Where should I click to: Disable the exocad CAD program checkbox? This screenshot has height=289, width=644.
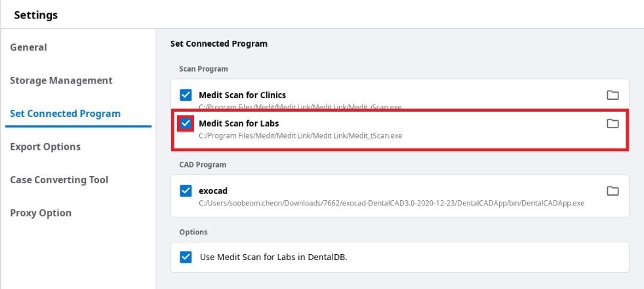pos(186,190)
